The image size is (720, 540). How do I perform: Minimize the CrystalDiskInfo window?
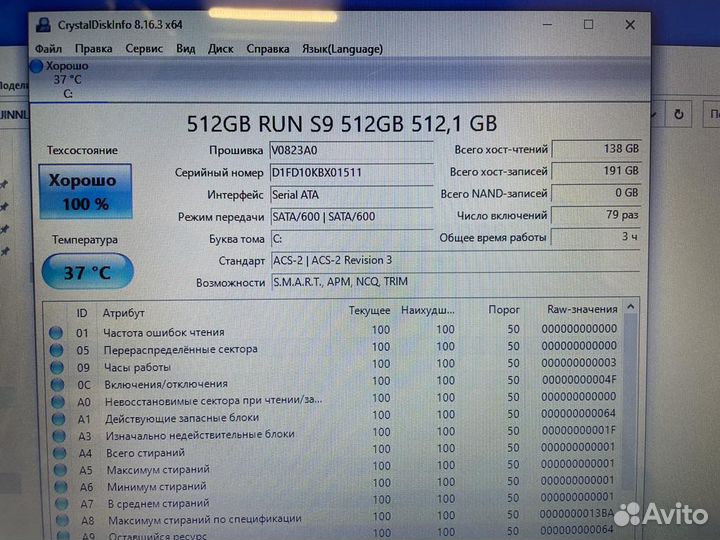click(547, 24)
